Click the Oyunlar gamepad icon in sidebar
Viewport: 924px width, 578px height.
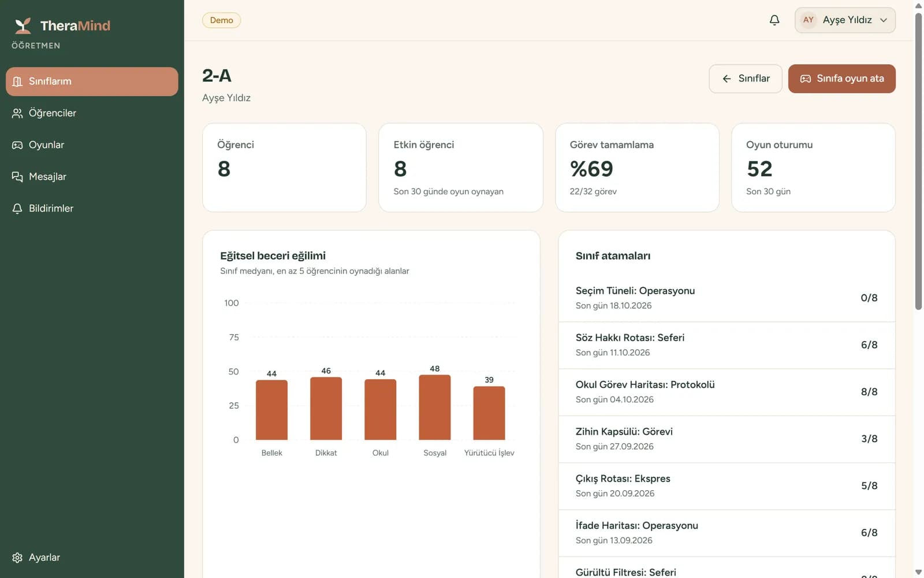pos(17,145)
